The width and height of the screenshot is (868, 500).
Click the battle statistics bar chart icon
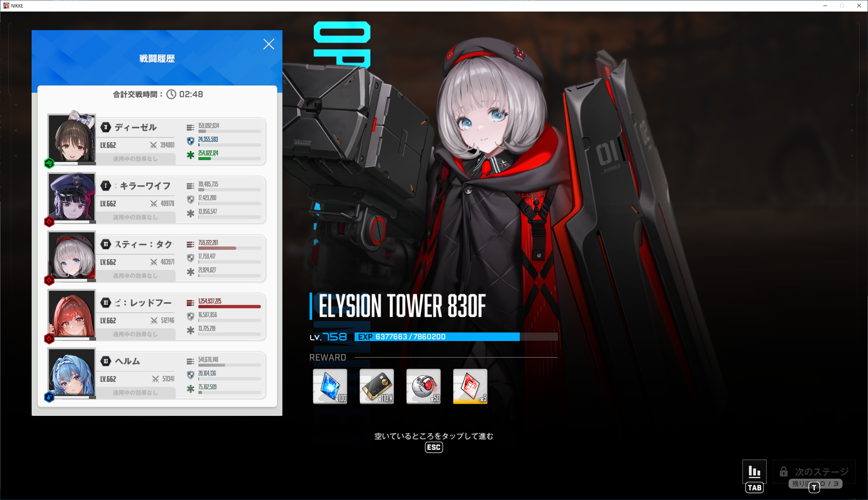[x=754, y=471]
